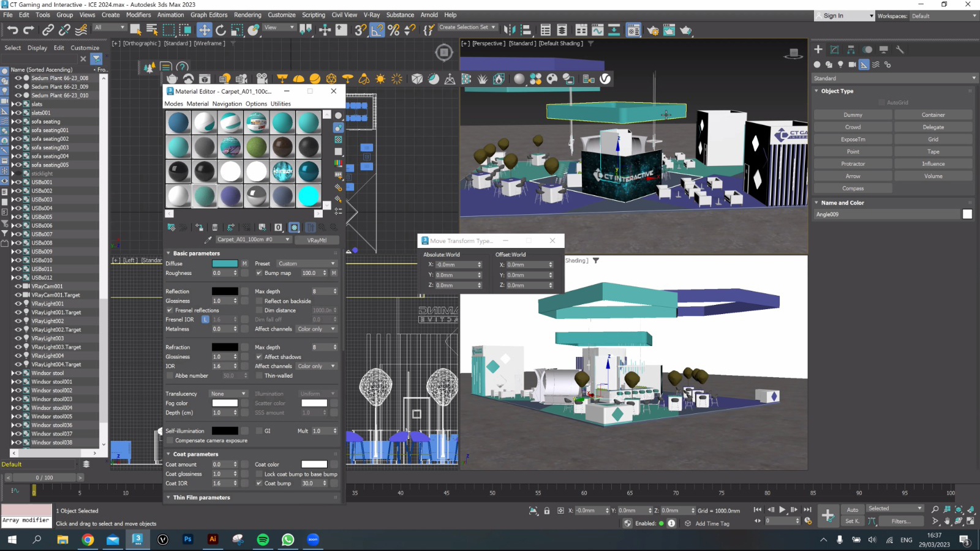Enable the Reflect on backside checkbox
The height and width of the screenshot is (551, 980).
point(259,301)
